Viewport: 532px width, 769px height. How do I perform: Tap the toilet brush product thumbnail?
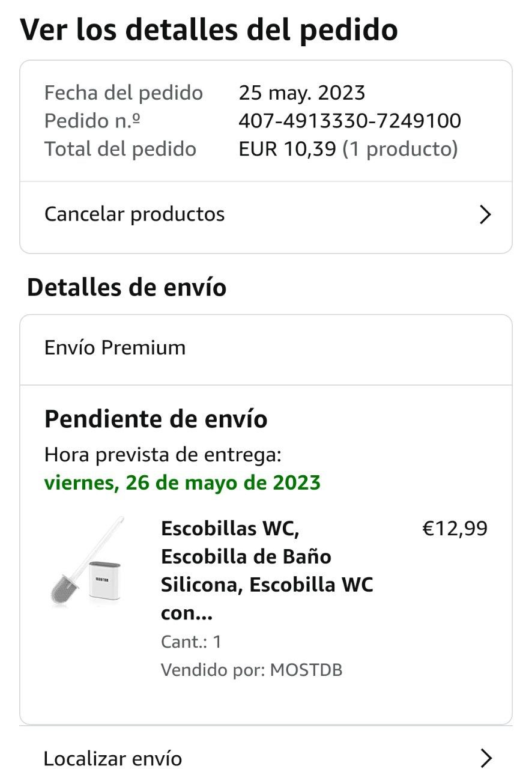pyautogui.click(x=88, y=562)
